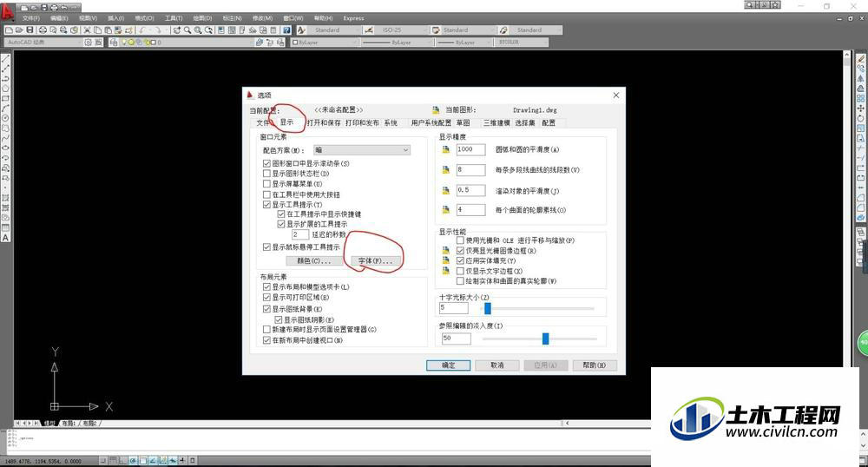The height and width of the screenshot is (467, 868).
Task: Enable 显示图形状态栏(D) checkbox
Action: click(266, 174)
